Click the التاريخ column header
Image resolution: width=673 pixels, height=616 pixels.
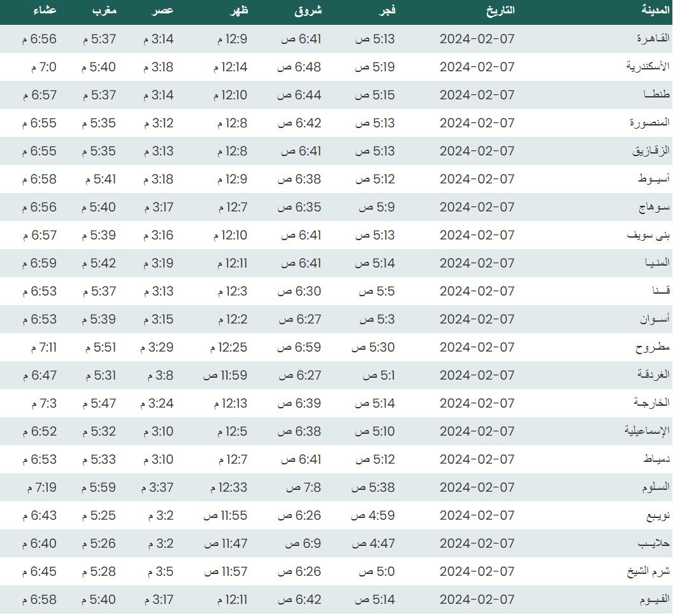click(500, 10)
